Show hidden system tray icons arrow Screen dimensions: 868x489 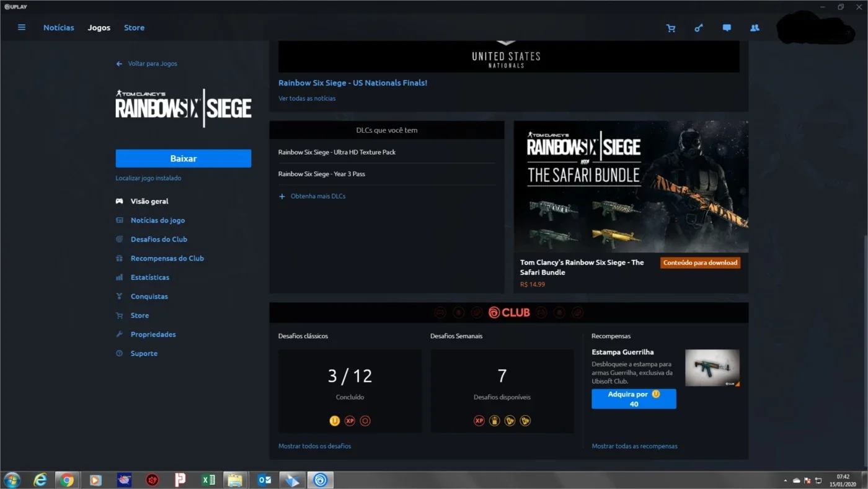786,480
